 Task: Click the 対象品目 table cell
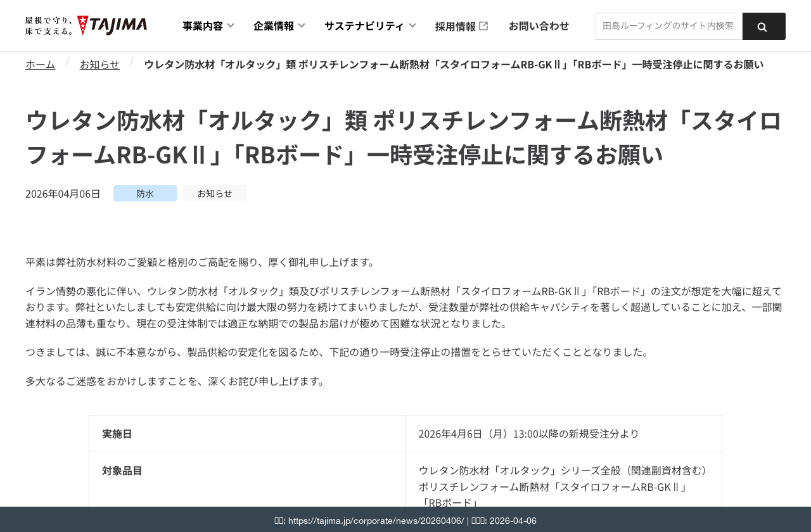122,470
